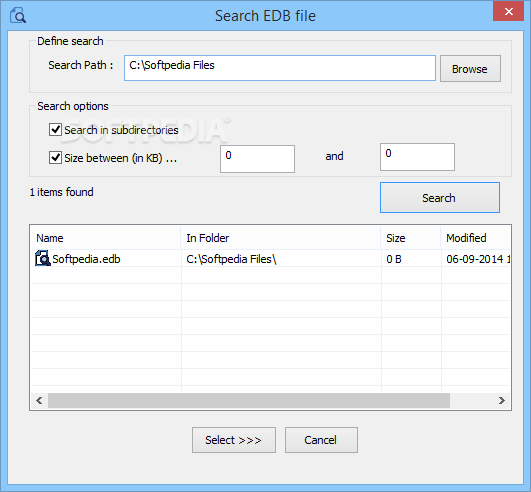The width and height of the screenshot is (531, 492).
Task: Select the Softpedia.edb result row
Action: tap(271, 259)
